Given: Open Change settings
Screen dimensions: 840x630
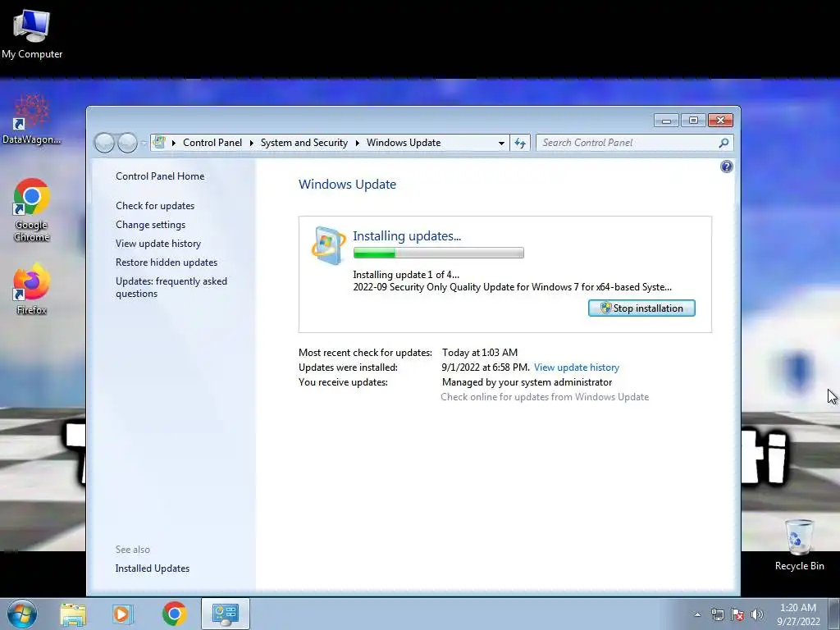Looking at the screenshot, I should tap(151, 225).
